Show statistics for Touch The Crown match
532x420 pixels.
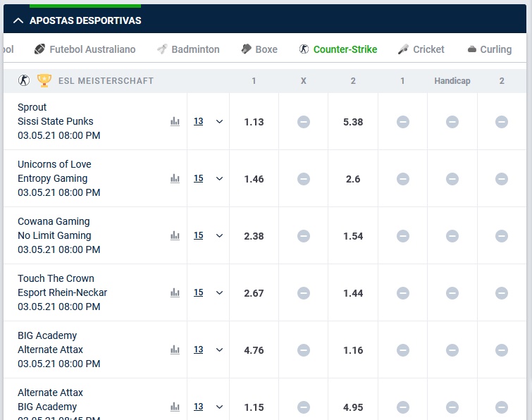[x=175, y=292]
